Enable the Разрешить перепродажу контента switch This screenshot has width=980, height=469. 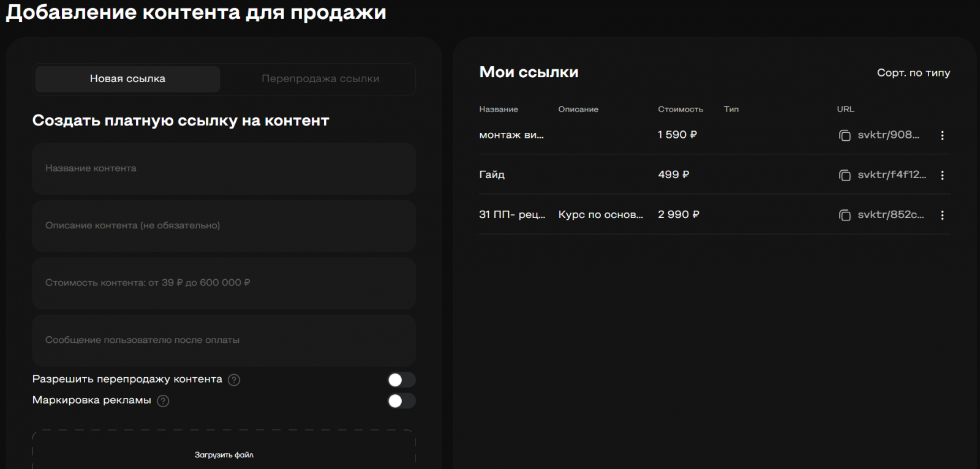coord(402,380)
